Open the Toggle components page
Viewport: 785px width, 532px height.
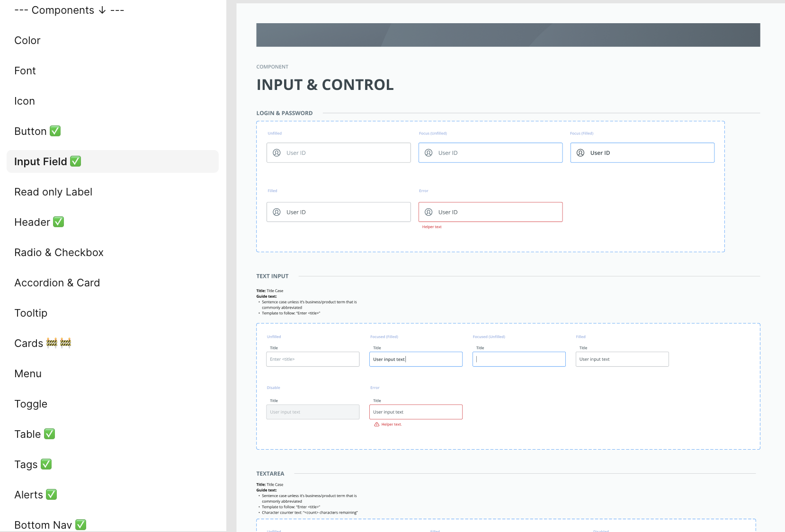click(31, 404)
